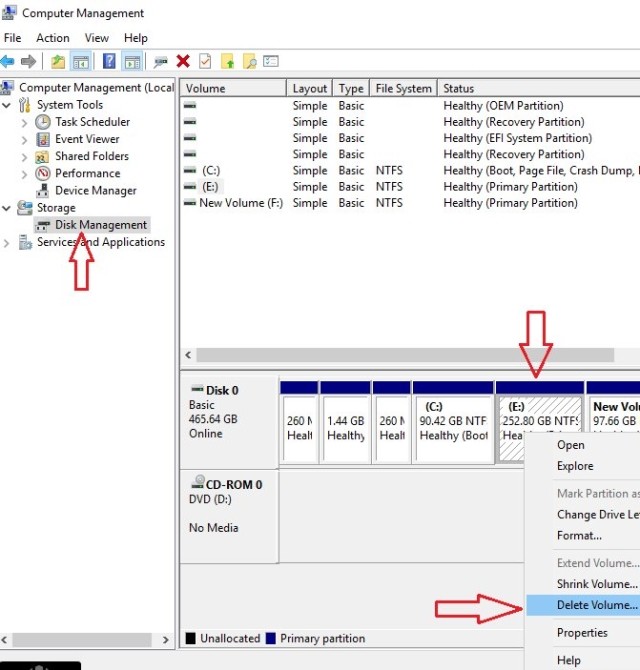This screenshot has height=670, width=640.
Task: Choose Change Drive Letter from context menu
Action: point(583,514)
